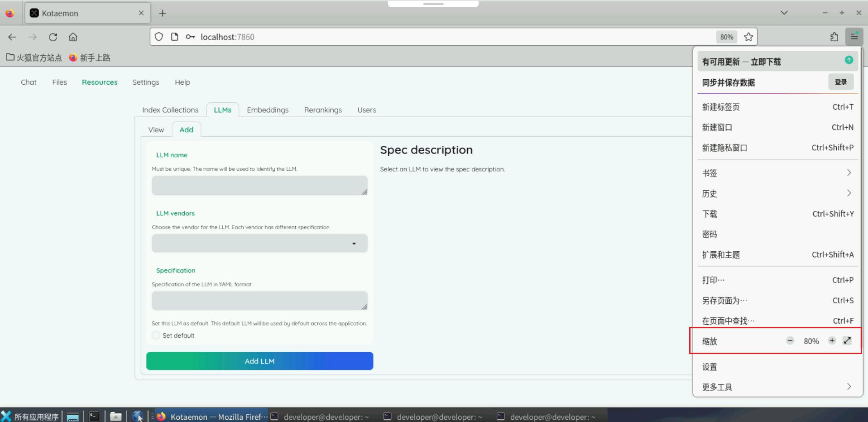Choose 新建标签页 menu item
Viewport: 868px width, 422px height.
tap(777, 107)
